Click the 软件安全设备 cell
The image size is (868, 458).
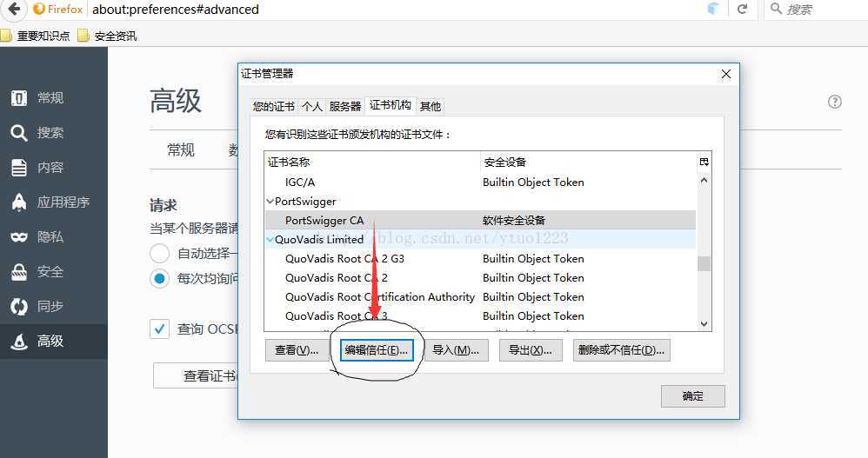point(514,220)
